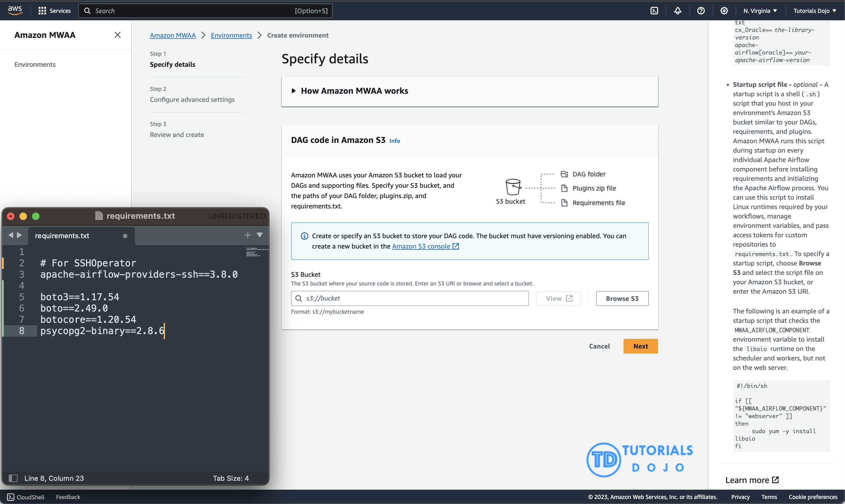Open the settings gear in top bar

(x=724, y=11)
